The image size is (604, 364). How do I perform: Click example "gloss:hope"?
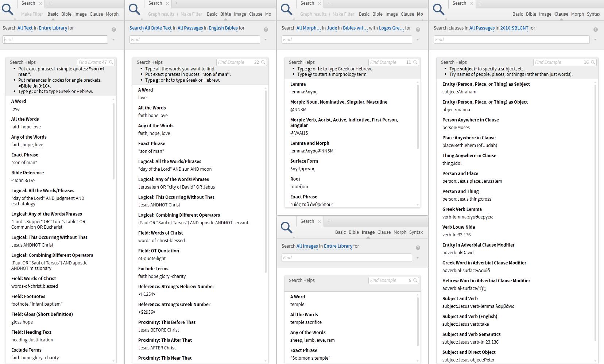[22, 322]
